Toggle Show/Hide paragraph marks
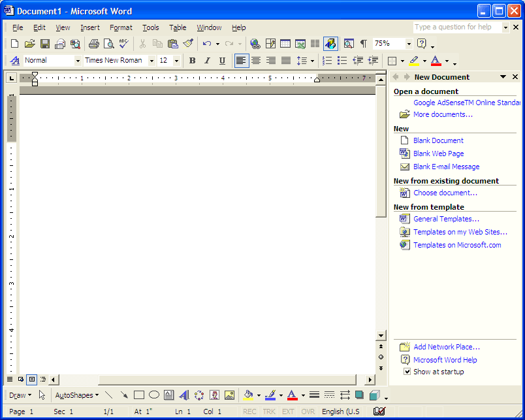Image resolution: width=525 pixels, height=420 pixels. [x=363, y=44]
